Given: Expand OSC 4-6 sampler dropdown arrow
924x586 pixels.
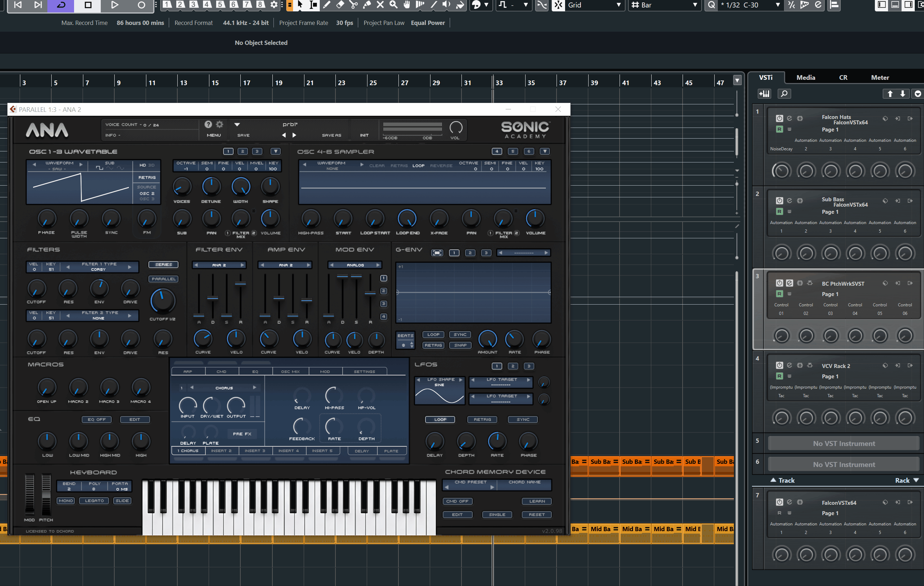Looking at the screenshot, I should pyautogui.click(x=544, y=151).
